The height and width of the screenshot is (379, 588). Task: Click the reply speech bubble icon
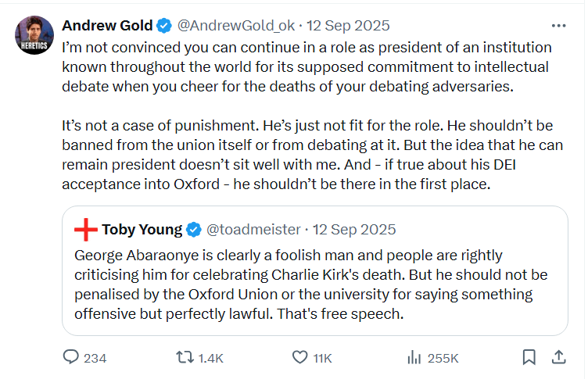(x=71, y=358)
